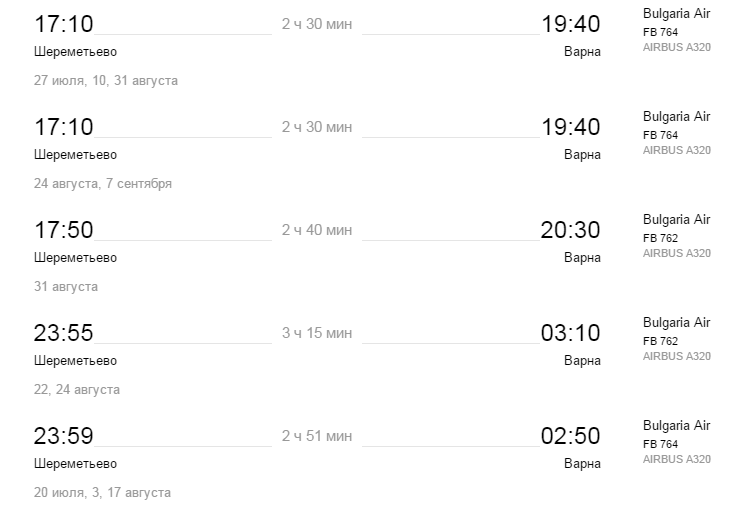This screenshot has height=526, width=738.
Task: Click the 23:55 departure time
Action: [x=64, y=333]
